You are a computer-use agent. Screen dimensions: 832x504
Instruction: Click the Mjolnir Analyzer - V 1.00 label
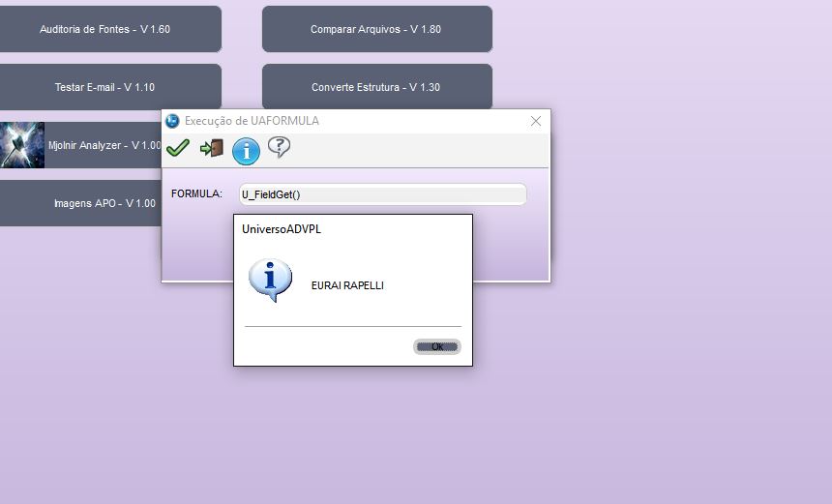[x=104, y=145]
